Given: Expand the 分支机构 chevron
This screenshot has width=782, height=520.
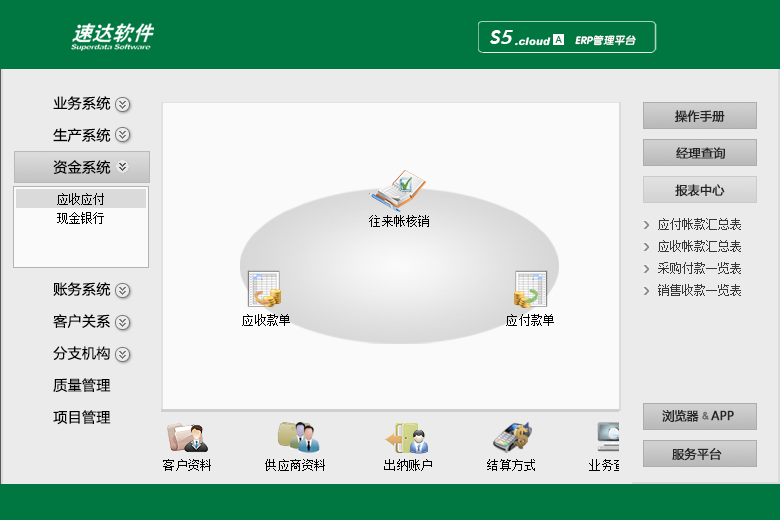Looking at the screenshot, I should (123, 354).
